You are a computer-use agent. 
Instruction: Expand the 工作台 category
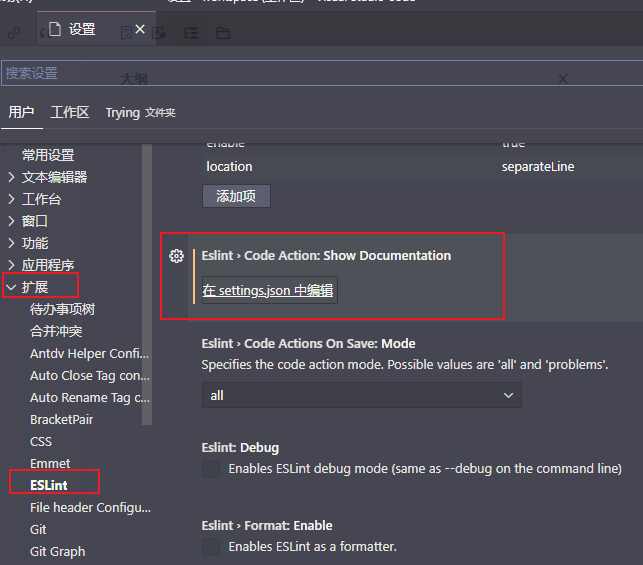click(11, 199)
